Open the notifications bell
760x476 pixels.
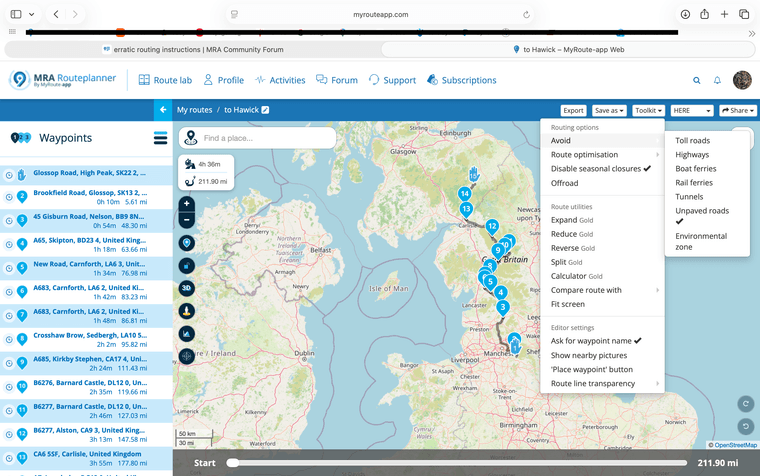pos(717,80)
